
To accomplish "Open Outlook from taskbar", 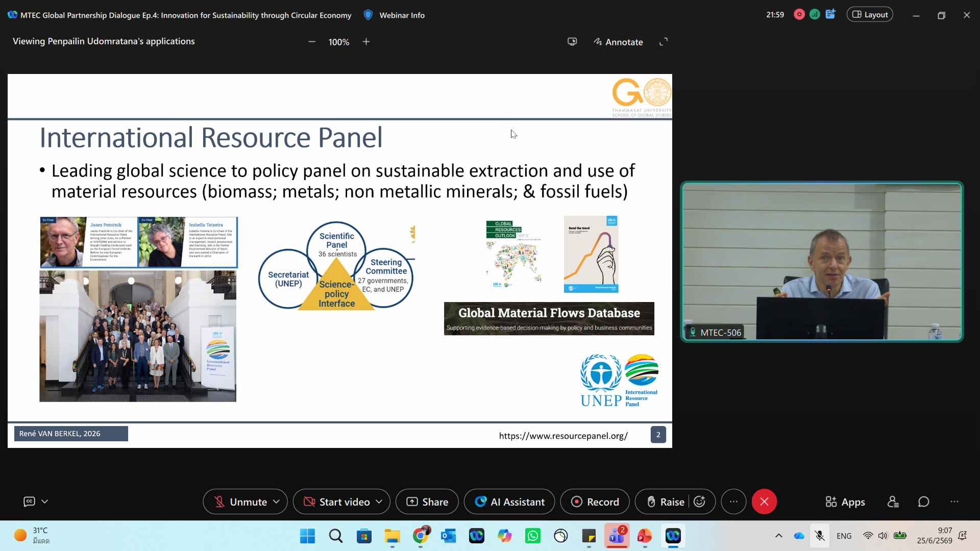I will point(449,536).
